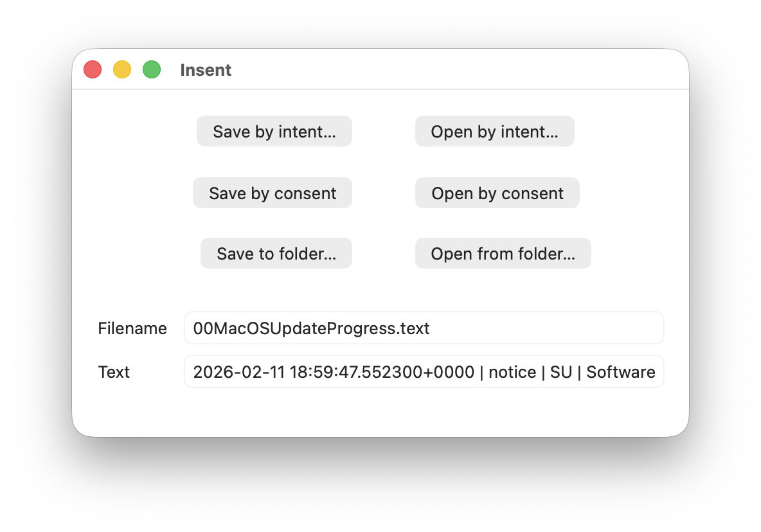Click "SU" inside the Text field
This screenshot has height=532, width=761.
click(x=561, y=372)
